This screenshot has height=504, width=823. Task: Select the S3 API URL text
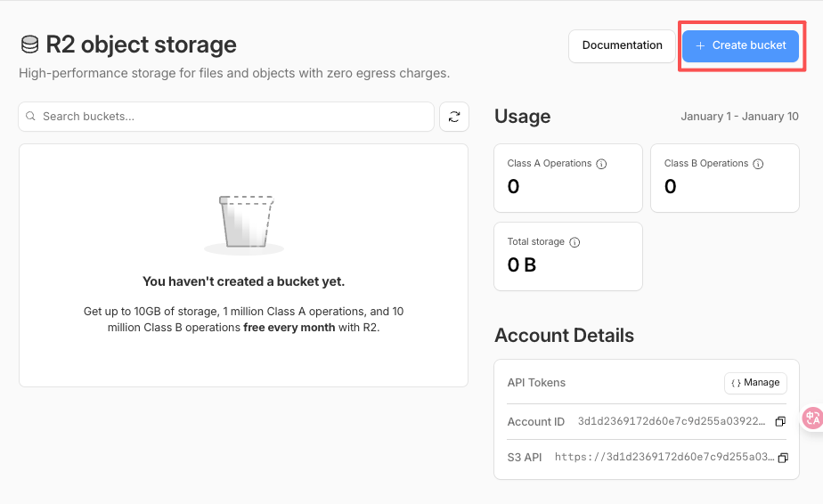tap(664, 457)
